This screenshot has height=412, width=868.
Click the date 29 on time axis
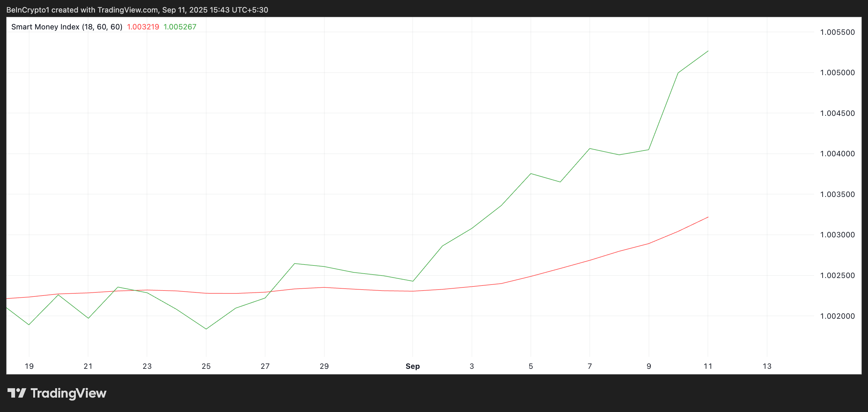point(324,366)
